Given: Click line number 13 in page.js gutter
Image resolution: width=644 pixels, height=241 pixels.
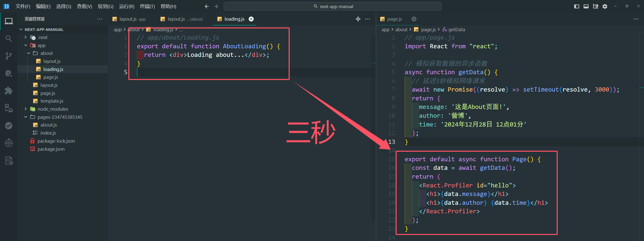Looking at the screenshot, I should [x=392, y=142].
